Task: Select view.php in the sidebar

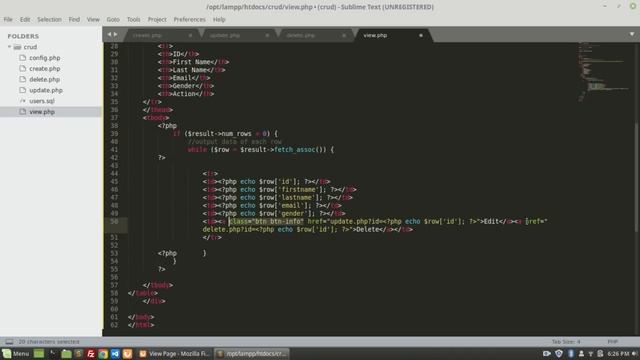Action: (42, 111)
